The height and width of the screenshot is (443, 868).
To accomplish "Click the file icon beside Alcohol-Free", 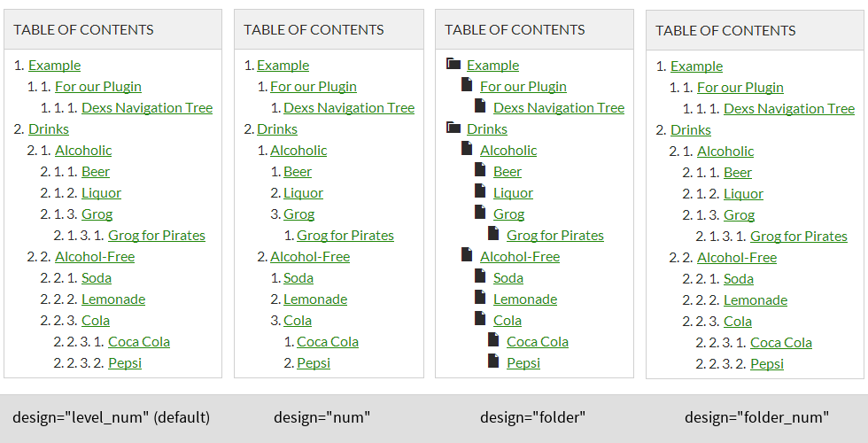I will point(467,254).
